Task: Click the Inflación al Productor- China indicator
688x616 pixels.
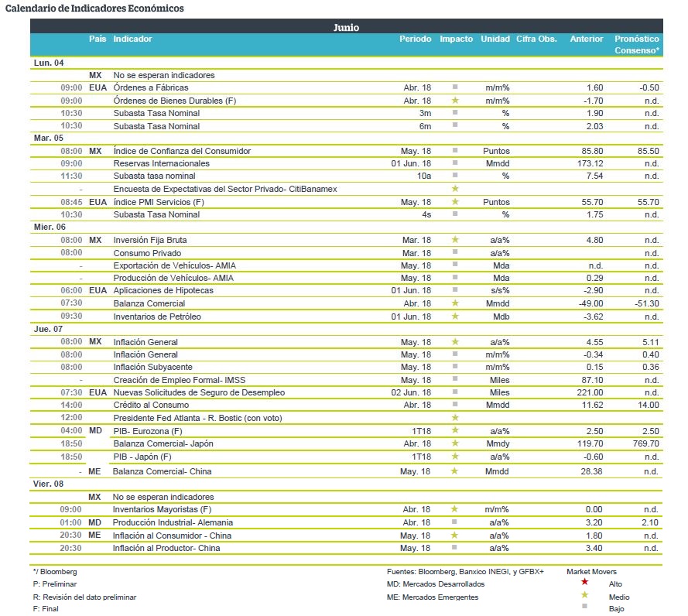Action: click(166, 548)
